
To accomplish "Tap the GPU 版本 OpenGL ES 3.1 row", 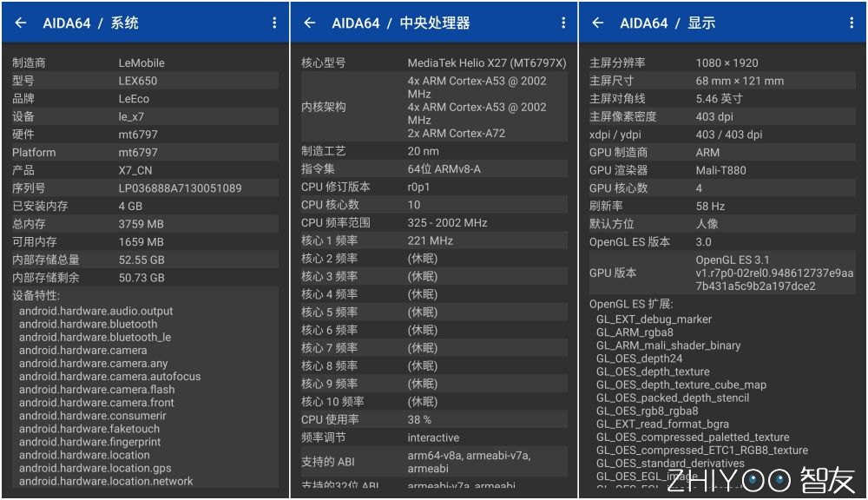I will click(722, 273).
